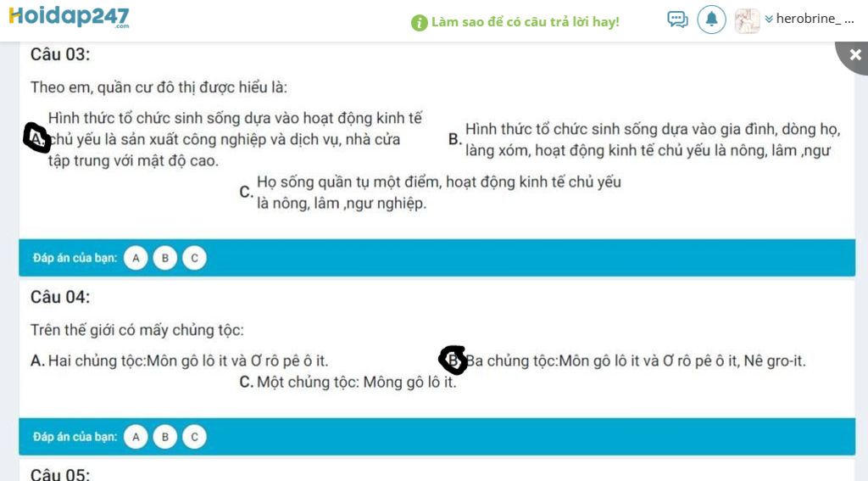
Task: Select answer A for Câu 04
Action: [x=136, y=437]
